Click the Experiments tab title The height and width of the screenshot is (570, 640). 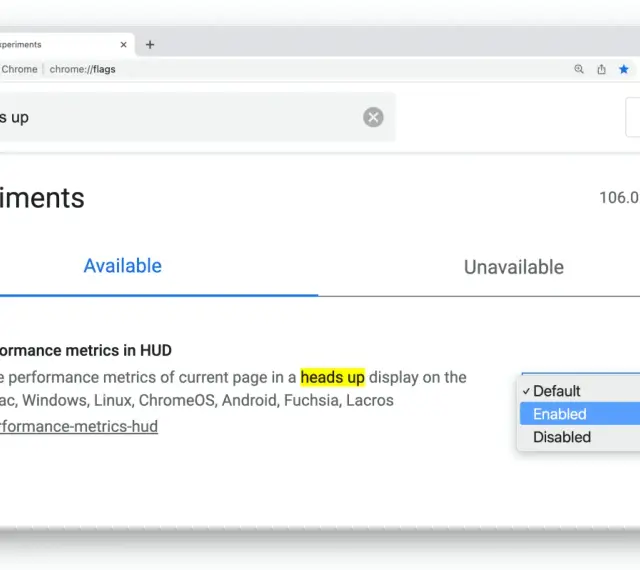click(20, 45)
